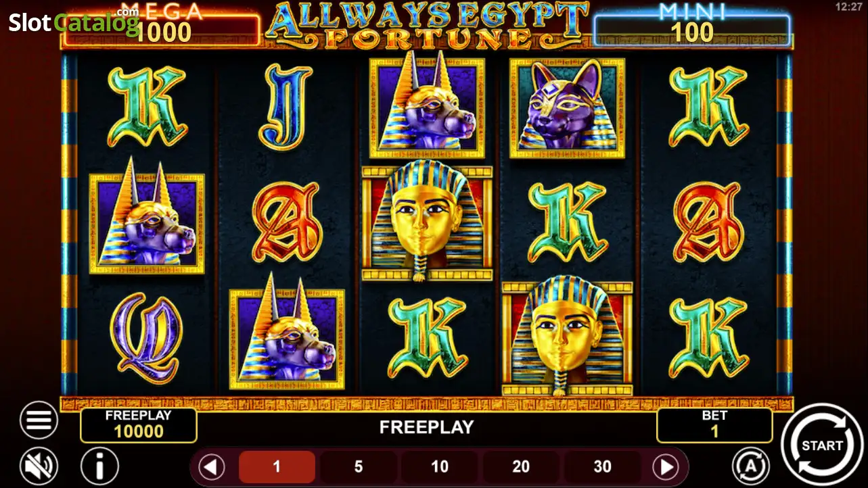Select bet value 5
Image resolution: width=868 pixels, height=488 pixels.
tap(359, 466)
